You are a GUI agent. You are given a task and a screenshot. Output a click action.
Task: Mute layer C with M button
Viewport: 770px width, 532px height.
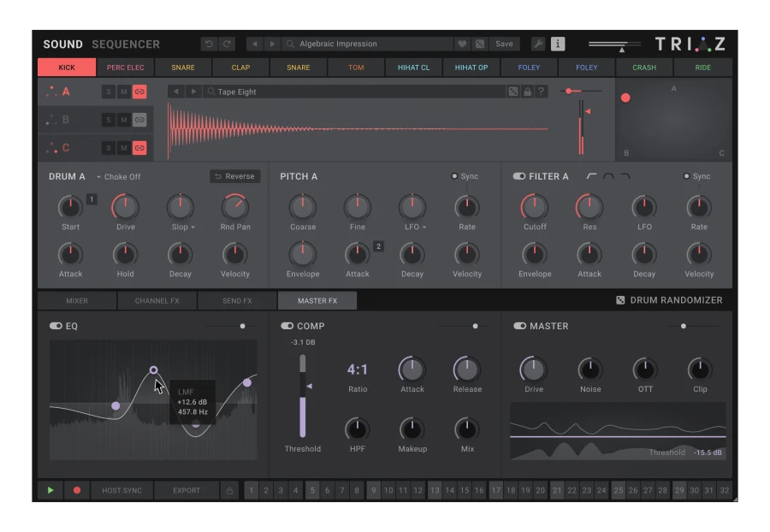[124, 148]
